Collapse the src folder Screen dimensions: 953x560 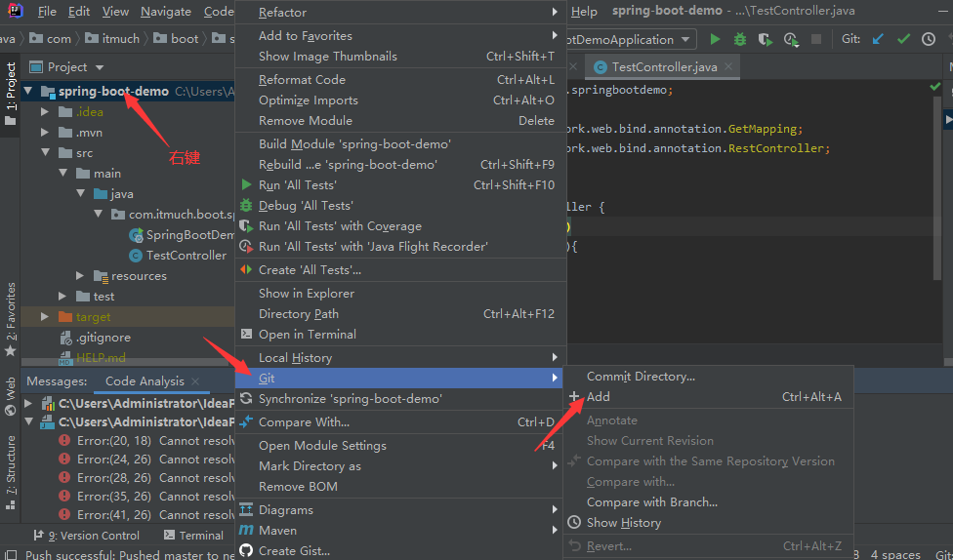pos(45,153)
